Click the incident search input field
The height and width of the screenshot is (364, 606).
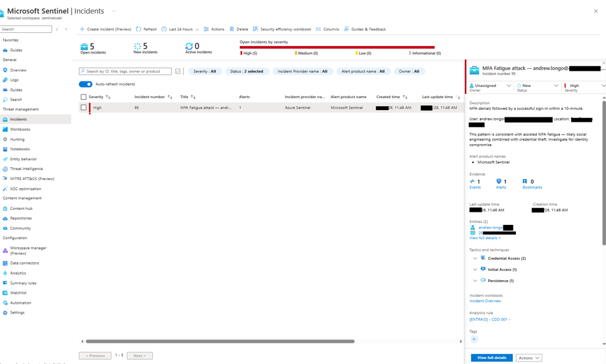tap(125, 71)
